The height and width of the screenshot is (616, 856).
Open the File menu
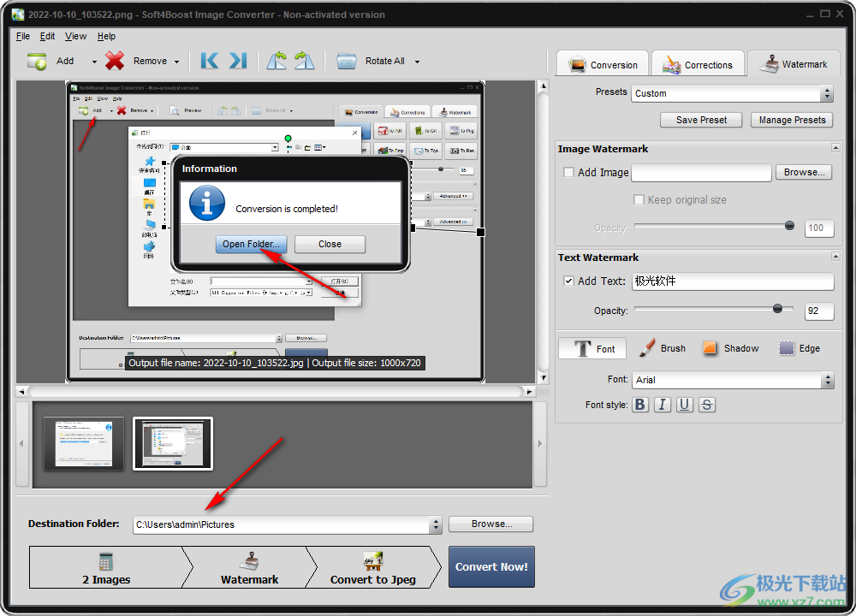[x=23, y=36]
